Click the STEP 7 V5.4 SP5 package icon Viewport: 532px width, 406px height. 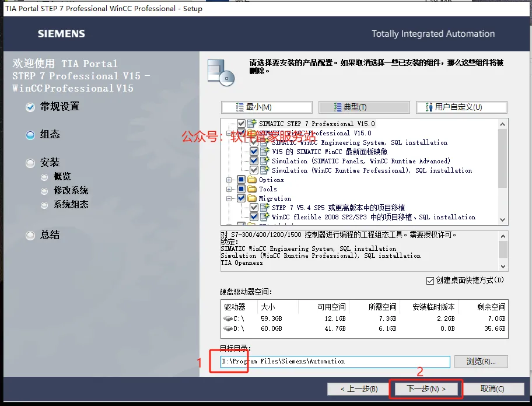point(265,207)
